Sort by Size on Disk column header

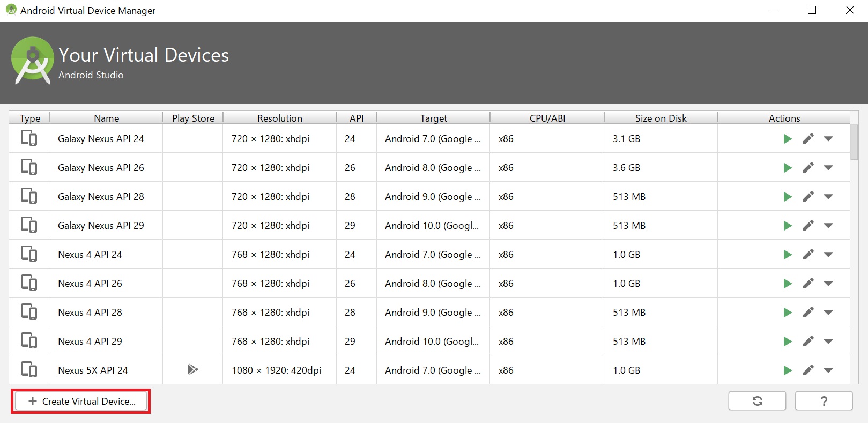tap(661, 118)
